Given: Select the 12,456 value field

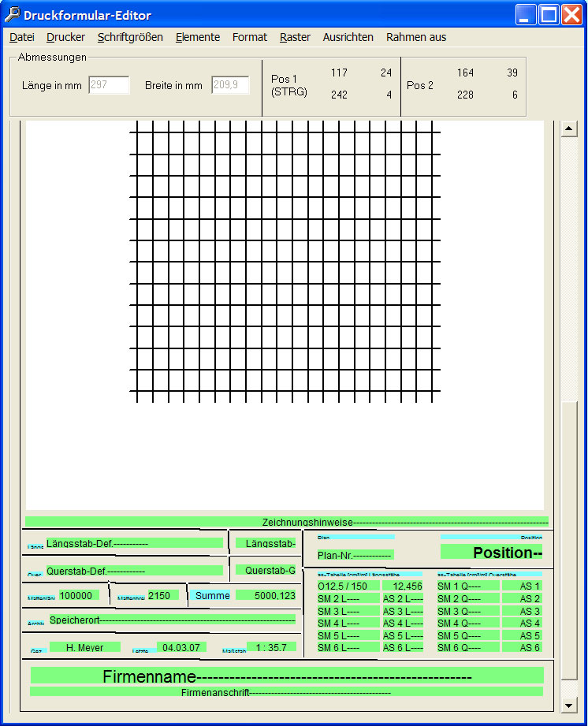Looking at the screenshot, I should coord(402,586).
